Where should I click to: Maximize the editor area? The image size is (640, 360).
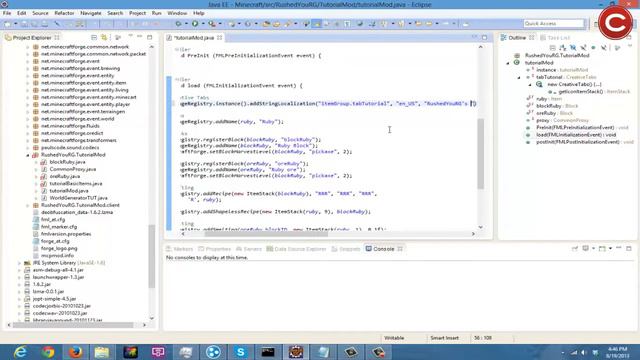point(484,37)
